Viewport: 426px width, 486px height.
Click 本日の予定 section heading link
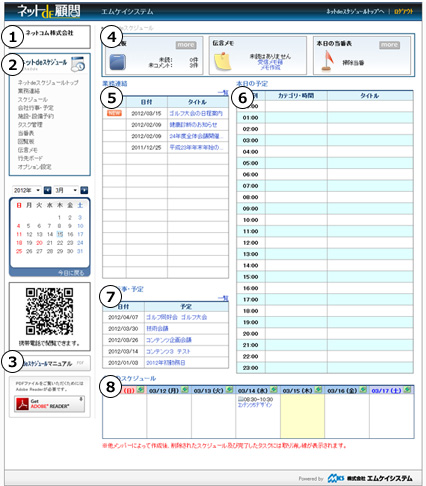pyautogui.click(x=252, y=84)
